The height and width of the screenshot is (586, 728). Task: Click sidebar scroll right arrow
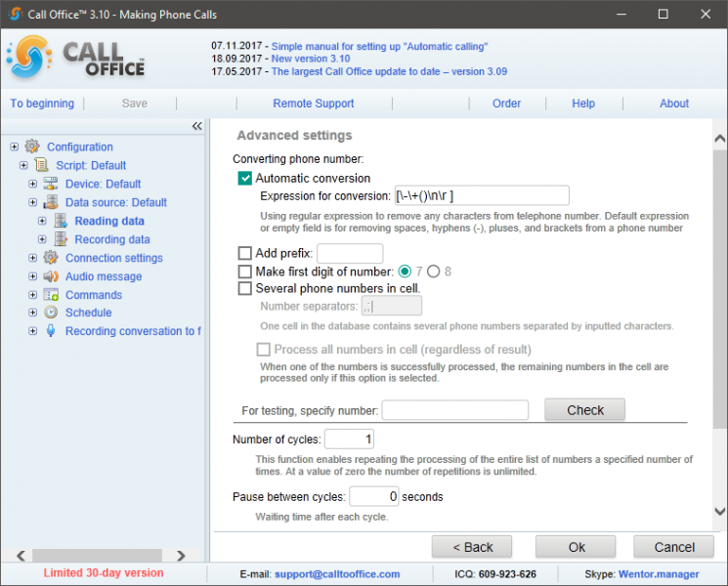click(181, 556)
